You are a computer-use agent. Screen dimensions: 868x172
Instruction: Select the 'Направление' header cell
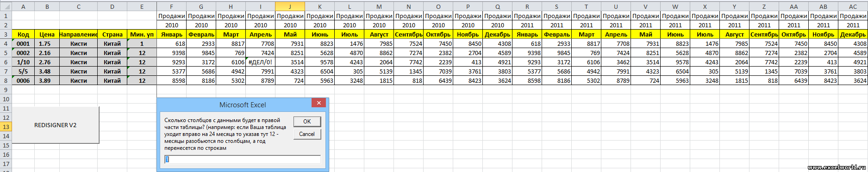79,34
